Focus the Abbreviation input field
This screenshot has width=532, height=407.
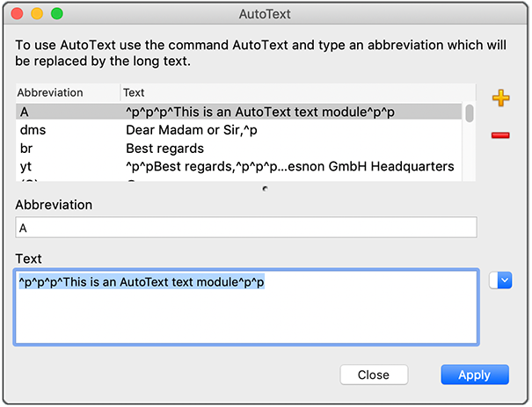[246, 228]
